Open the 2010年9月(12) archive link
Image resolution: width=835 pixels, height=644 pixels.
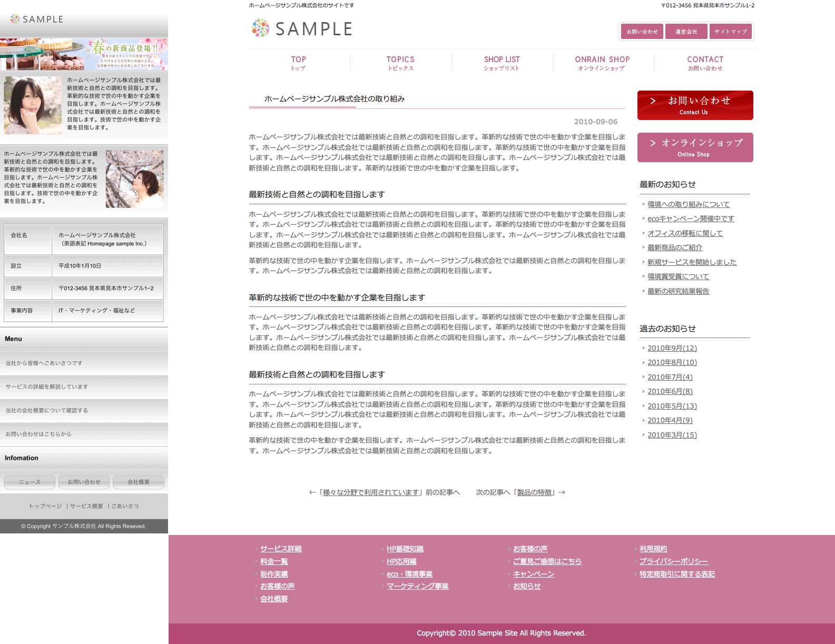tap(672, 348)
